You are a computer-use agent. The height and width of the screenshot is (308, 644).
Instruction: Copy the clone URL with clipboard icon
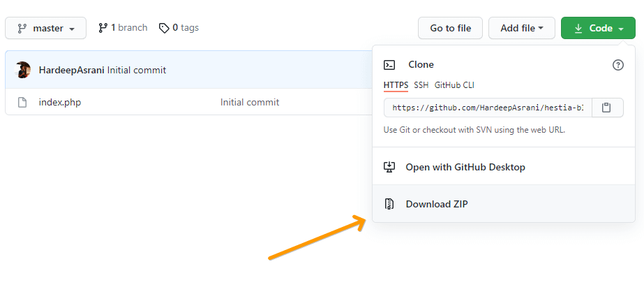[x=607, y=108]
